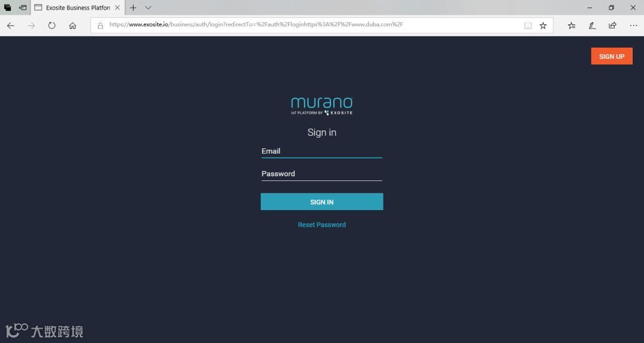Open the favorites hub list
644x343 pixels.
[571, 26]
